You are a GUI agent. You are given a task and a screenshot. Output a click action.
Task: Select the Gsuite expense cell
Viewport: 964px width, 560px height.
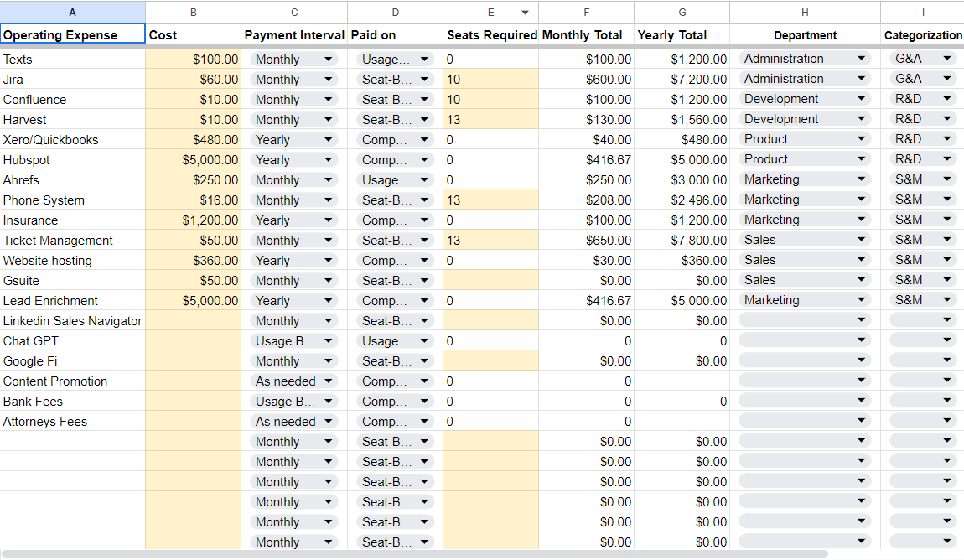click(x=73, y=281)
